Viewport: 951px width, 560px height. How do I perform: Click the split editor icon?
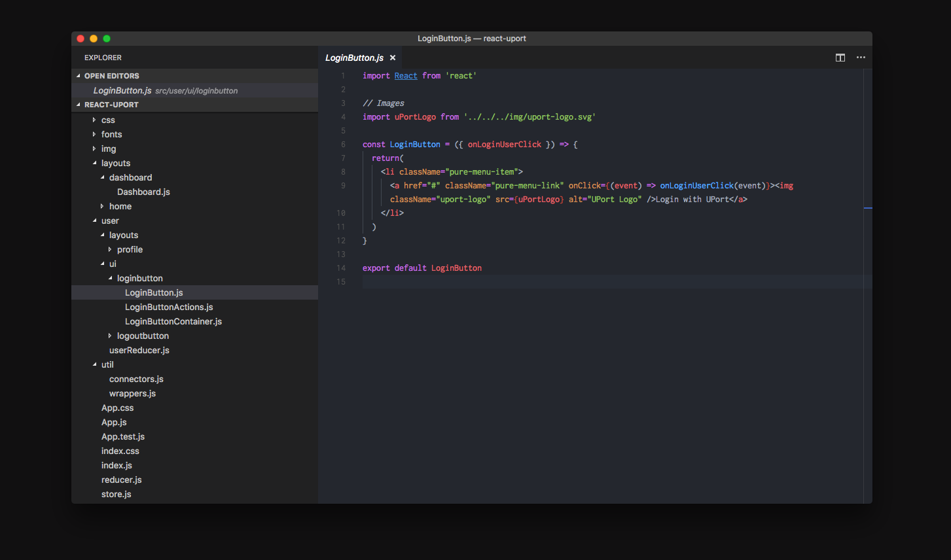pos(840,58)
